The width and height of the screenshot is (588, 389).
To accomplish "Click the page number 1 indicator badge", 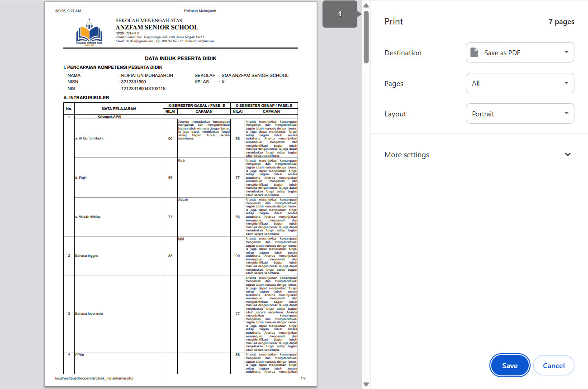I will (340, 14).
